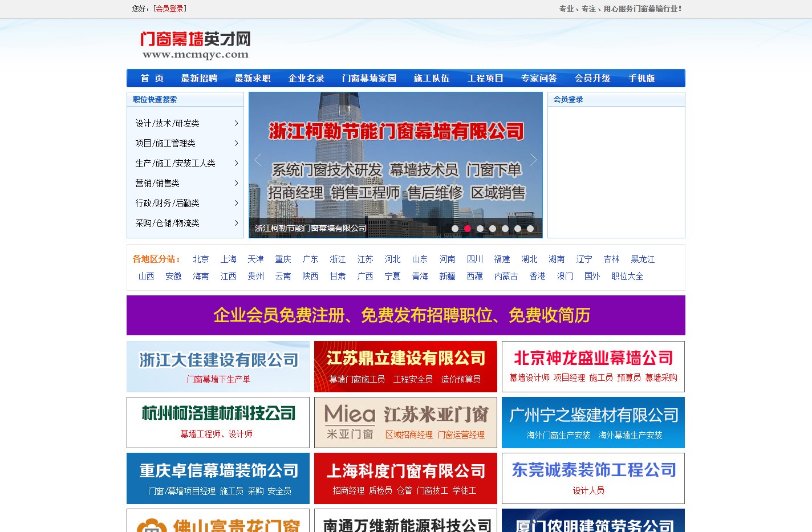Image resolution: width=812 pixels, height=532 pixels.
Task: Open the 香港 region link
Action: (x=537, y=276)
